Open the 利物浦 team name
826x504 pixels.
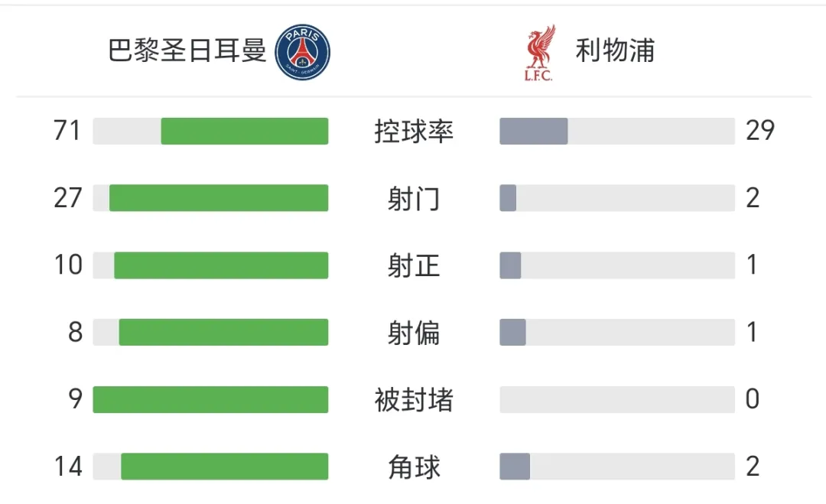pos(615,50)
